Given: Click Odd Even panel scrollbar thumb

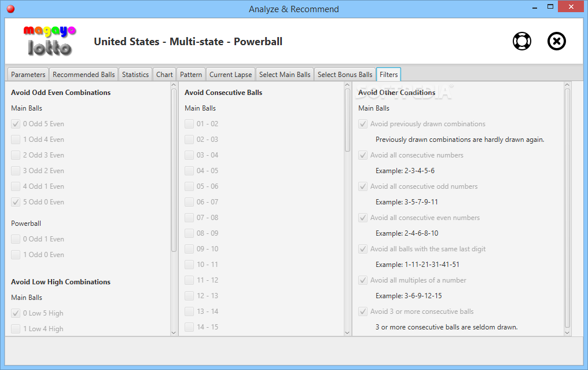Looking at the screenshot, I should pyautogui.click(x=174, y=170).
